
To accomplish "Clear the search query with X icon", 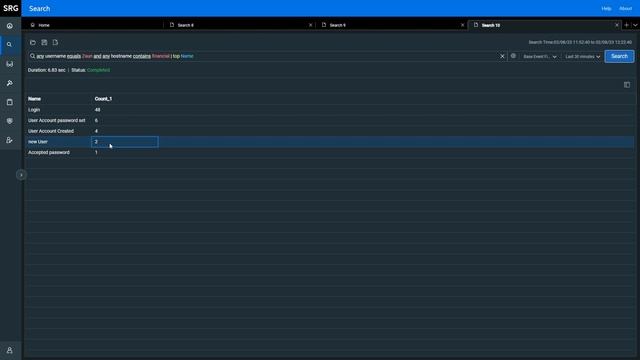I will (502, 56).
